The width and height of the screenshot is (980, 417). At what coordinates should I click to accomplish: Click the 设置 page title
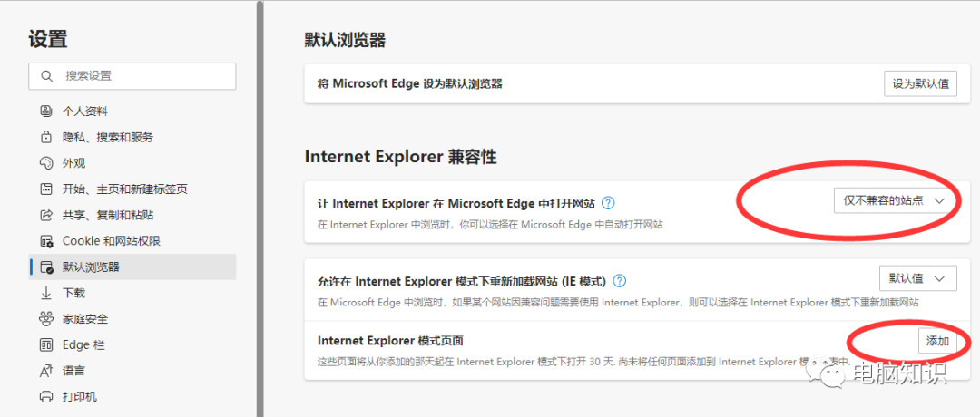click(x=47, y=39)
